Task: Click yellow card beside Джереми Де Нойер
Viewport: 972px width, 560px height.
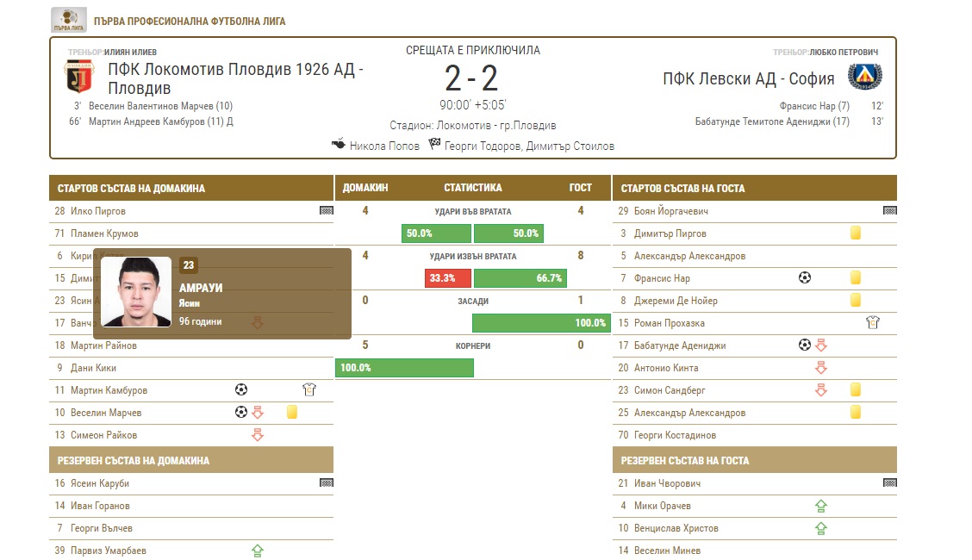Action: pyautogui.click(x=856, y=301)
